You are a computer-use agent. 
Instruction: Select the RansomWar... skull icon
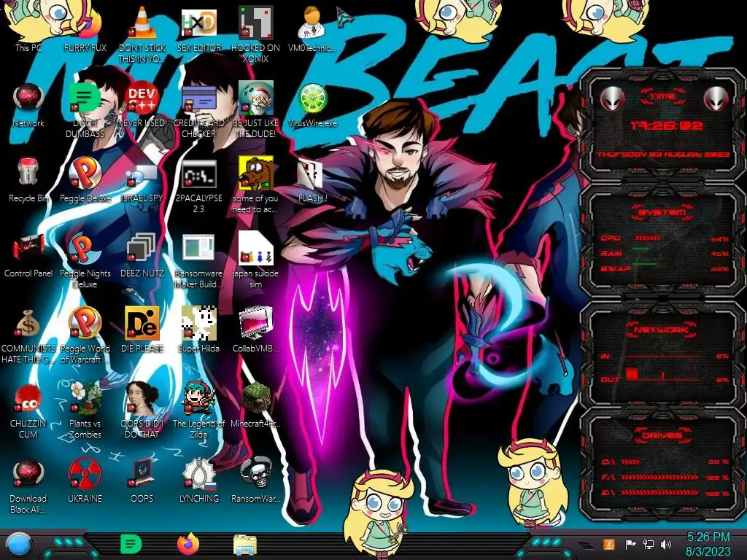256,481
